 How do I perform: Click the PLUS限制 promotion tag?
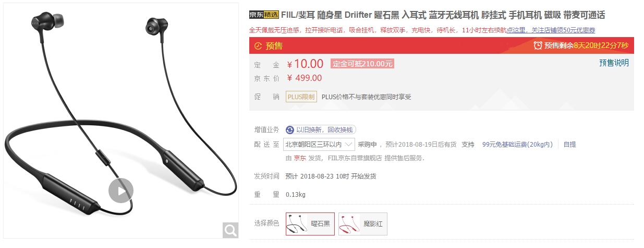coord(301,97)
